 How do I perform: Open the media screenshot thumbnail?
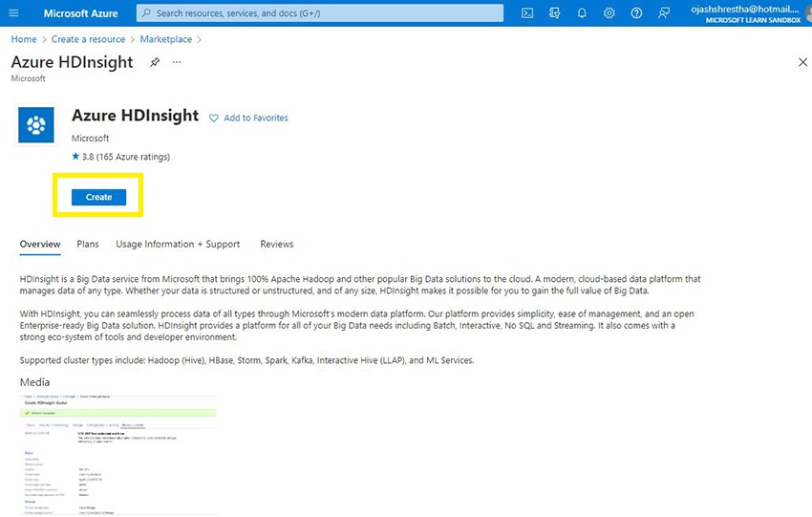(x=118, y=454)
